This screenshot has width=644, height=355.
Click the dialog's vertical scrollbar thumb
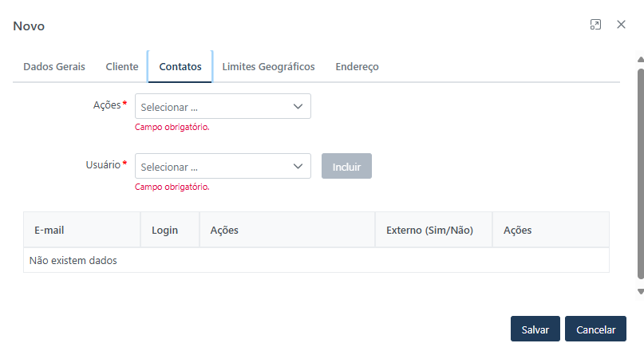pyautogui.click(x=640, y=176)
